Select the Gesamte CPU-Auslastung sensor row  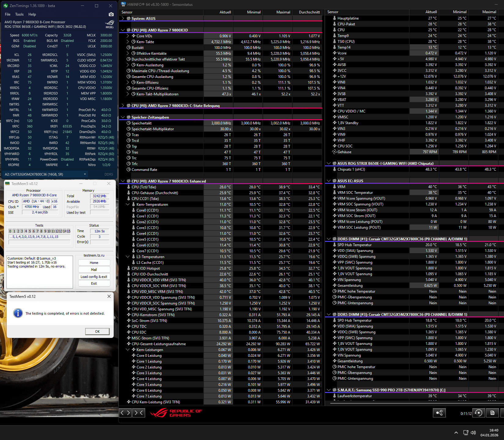[x=220, y=76]
